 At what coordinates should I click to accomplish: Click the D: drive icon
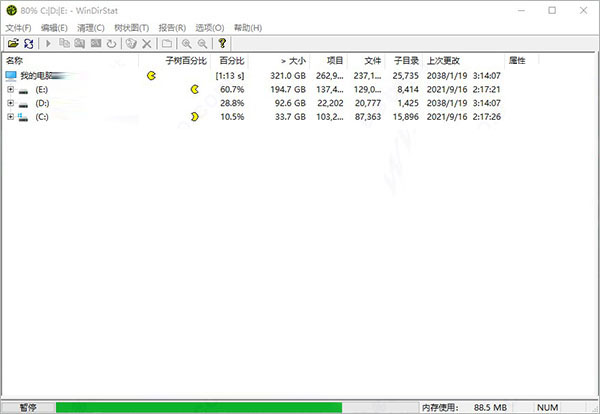23,104
